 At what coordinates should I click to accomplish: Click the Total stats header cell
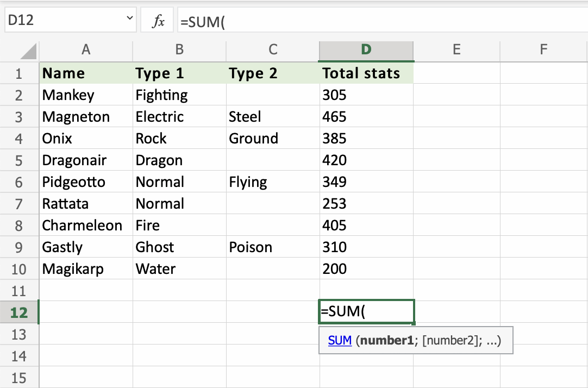[x=361, y=73]
